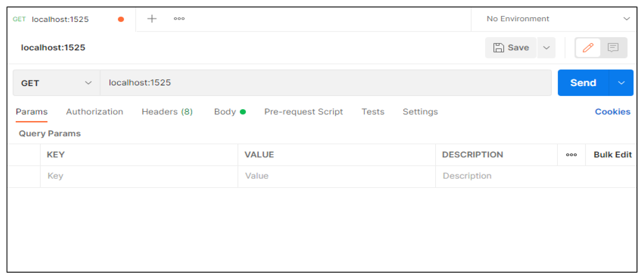Click the blue Send button
This screenshot has height=279, width=644.
(583, 83)
